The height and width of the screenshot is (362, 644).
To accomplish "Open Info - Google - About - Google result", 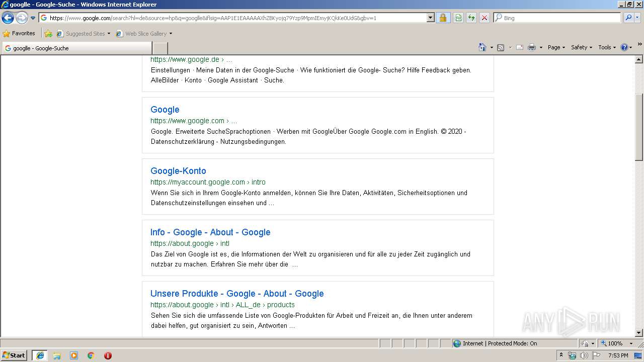I will 210,232.
